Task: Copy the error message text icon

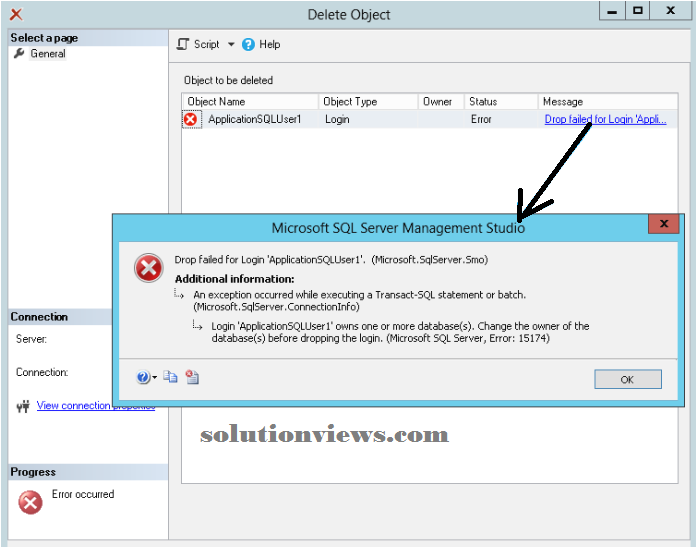Action: point(170,377)
